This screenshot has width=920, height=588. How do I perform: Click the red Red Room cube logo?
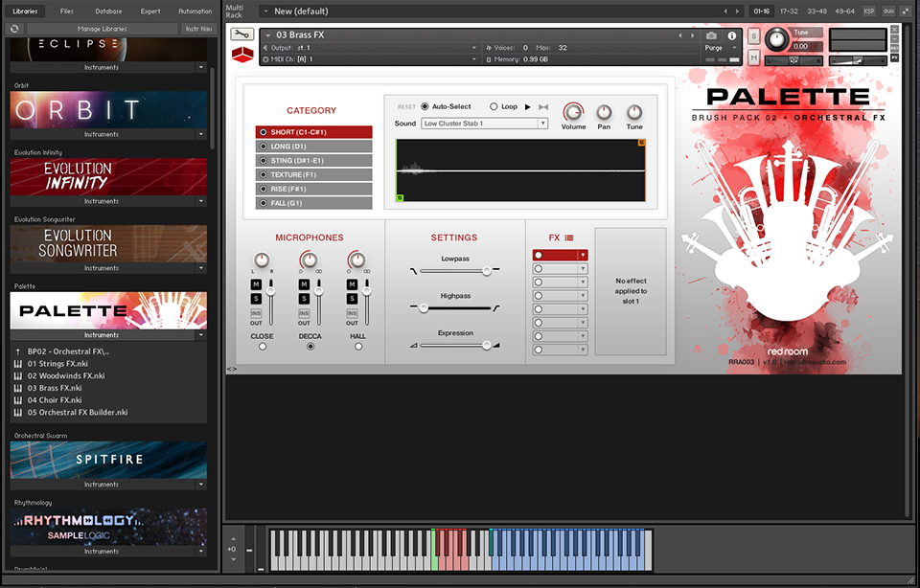[x=242, y=55]
